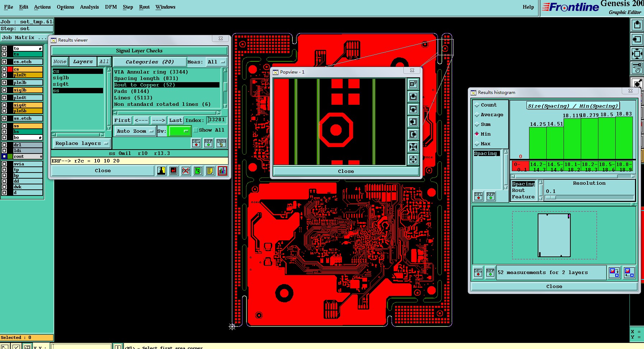The image size is (644, 349).
Task: Toggle checkbox for rout layer
Action: pos(4,156)
